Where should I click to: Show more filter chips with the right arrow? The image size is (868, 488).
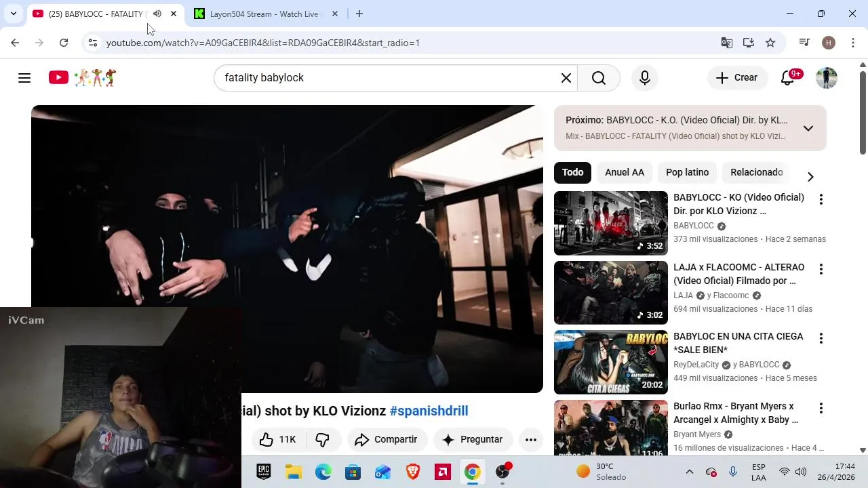tap(810, 177)
